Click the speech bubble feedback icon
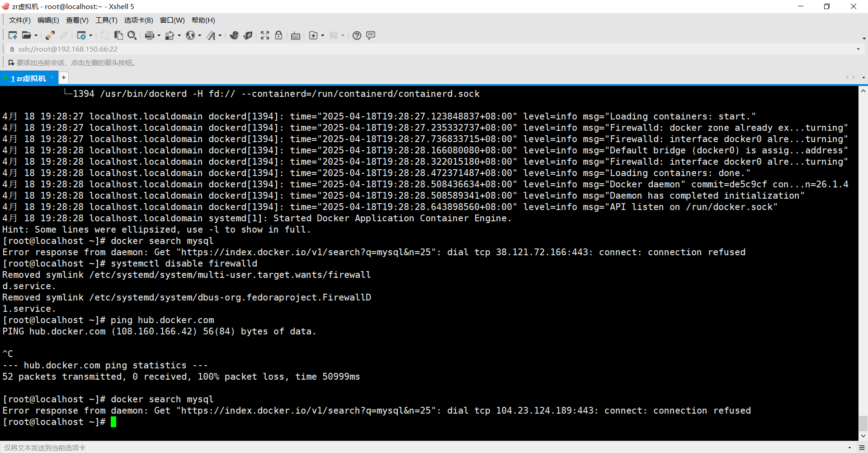The height and width of the screenshot is (453, 868). pos(371,35)
